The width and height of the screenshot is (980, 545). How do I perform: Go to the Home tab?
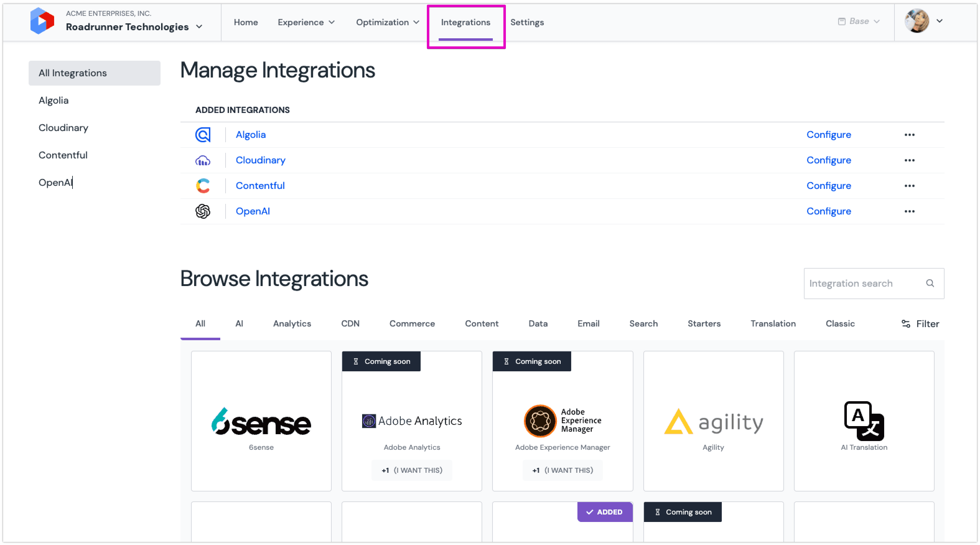point(246,22)
